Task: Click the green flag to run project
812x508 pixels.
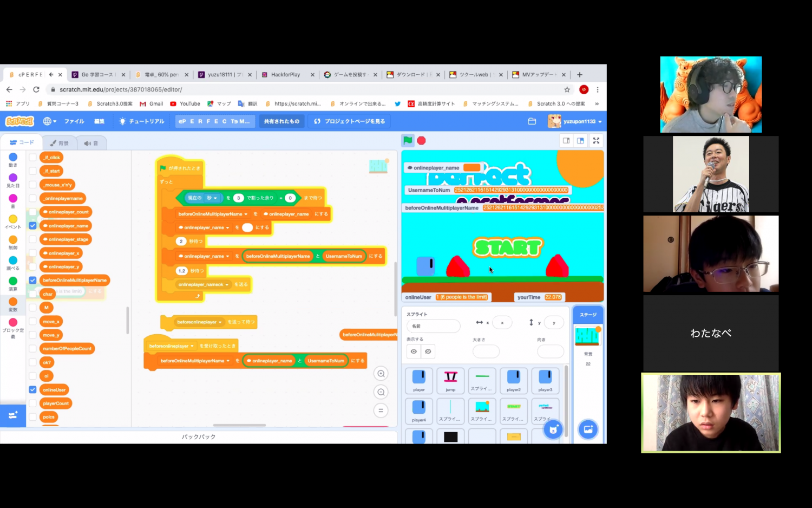Action: click(408, 141)
